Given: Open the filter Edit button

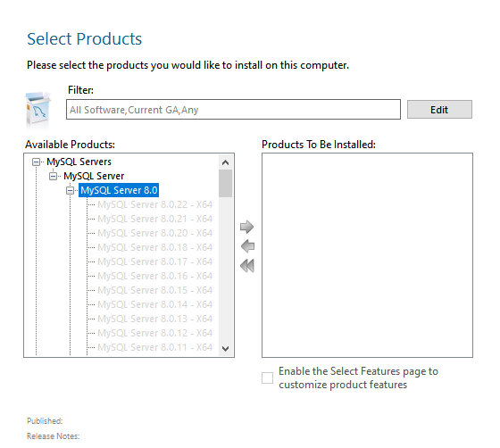Looking at the screenshot, I should pyautogui.click(x=439, y=110).
